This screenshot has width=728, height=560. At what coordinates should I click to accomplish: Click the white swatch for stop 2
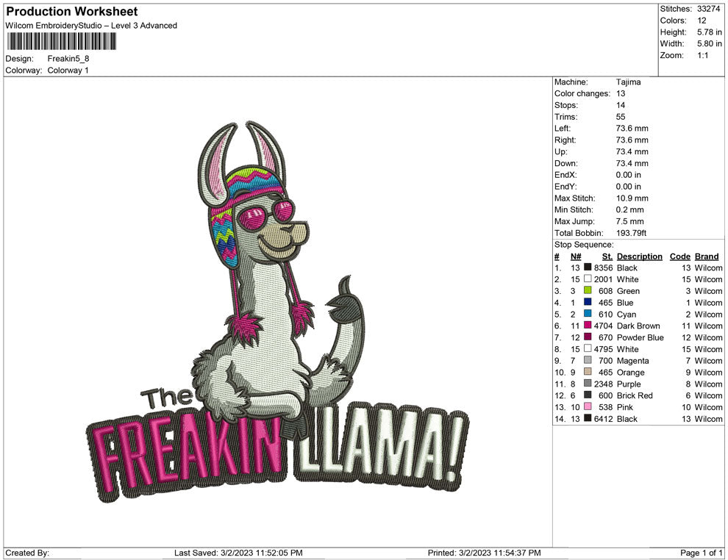coord(588,279)
